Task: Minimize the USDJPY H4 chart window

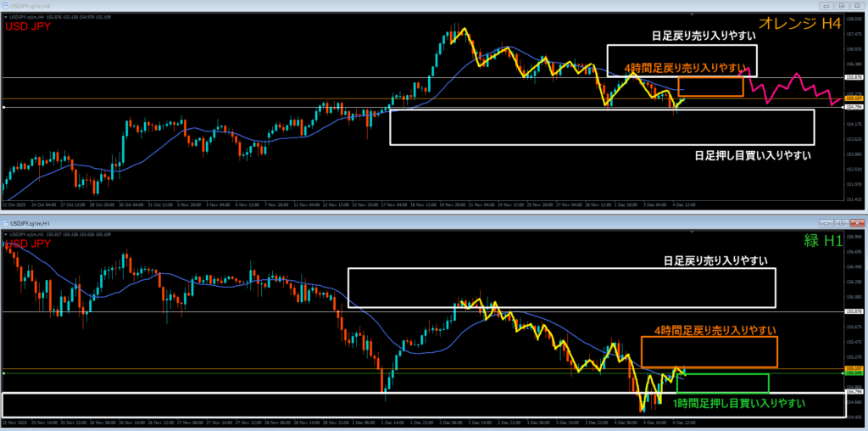Action: (x=827, y=6)
